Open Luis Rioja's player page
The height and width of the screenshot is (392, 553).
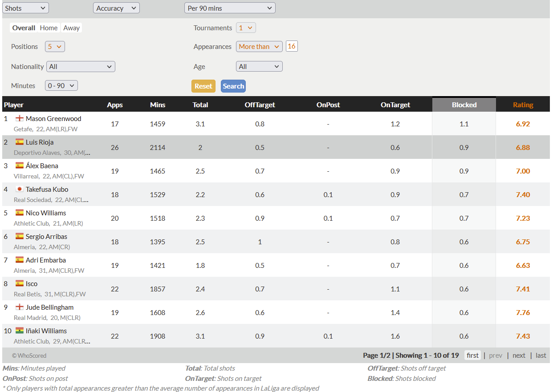tap(40, 142)
